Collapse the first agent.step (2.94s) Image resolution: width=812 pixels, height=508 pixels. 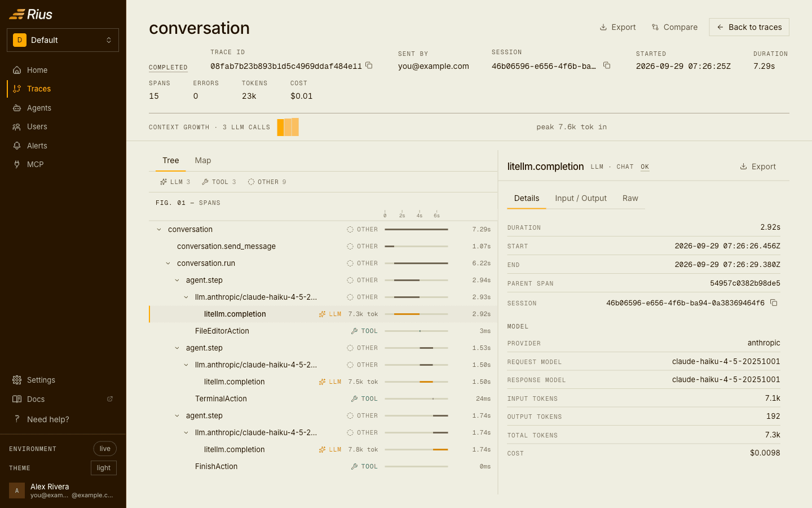pos(177,281)
